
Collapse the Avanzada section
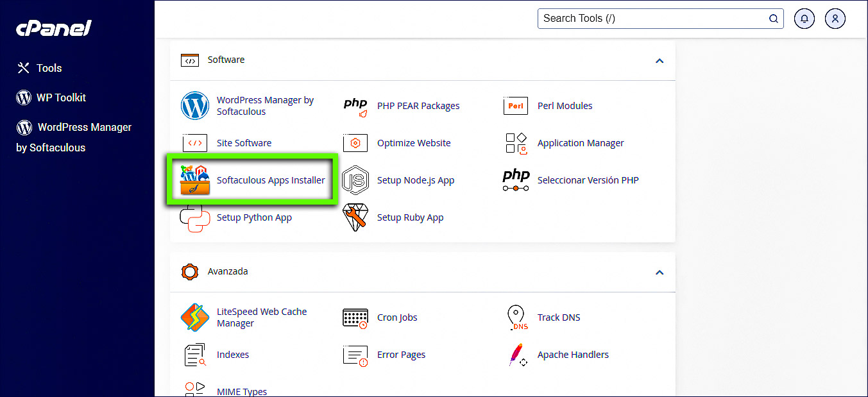(660, 272)
